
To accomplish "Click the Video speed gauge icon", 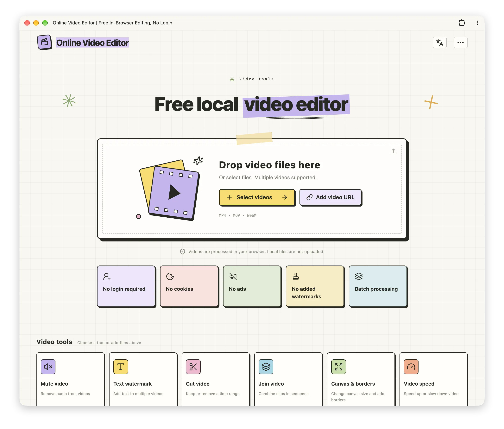I will [x=411, y=367].
